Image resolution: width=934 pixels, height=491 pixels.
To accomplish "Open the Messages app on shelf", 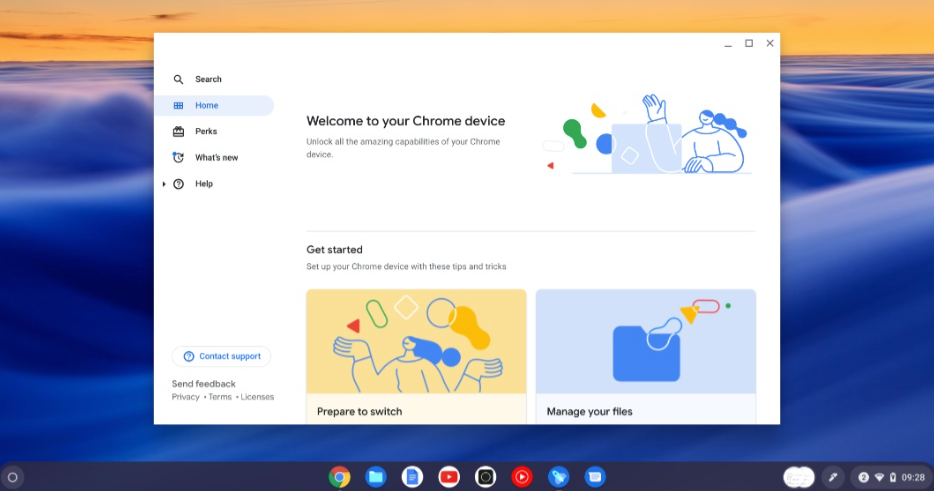I will pos(595,477).
